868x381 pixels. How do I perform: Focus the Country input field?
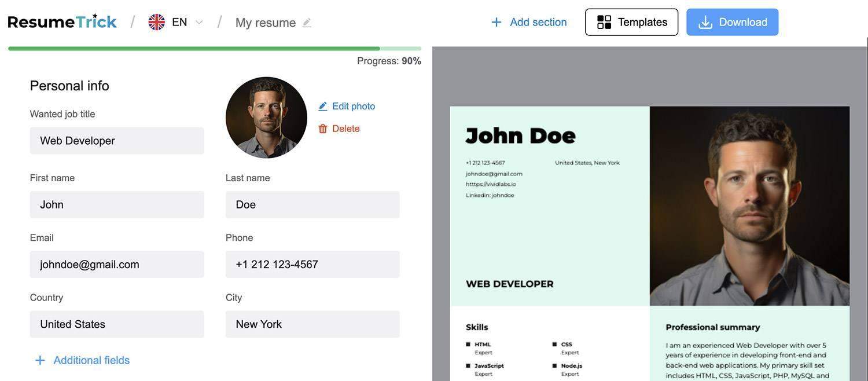coord(117,324)
